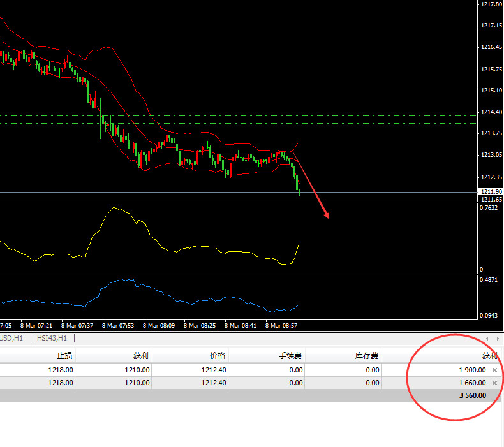Viewport: 504px width, 447px height.
Task: Click the 3 560.00 total profit
Action: [472, 395]
